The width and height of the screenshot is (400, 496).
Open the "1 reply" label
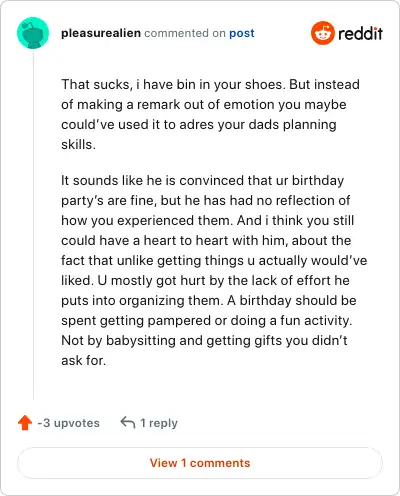(x=159, y=423)
